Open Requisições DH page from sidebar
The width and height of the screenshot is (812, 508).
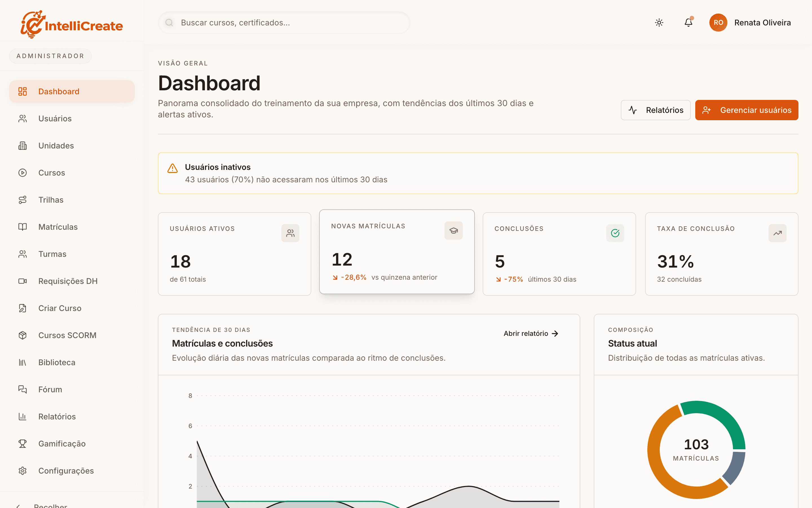pyautogui.click(x=72, y=281)
